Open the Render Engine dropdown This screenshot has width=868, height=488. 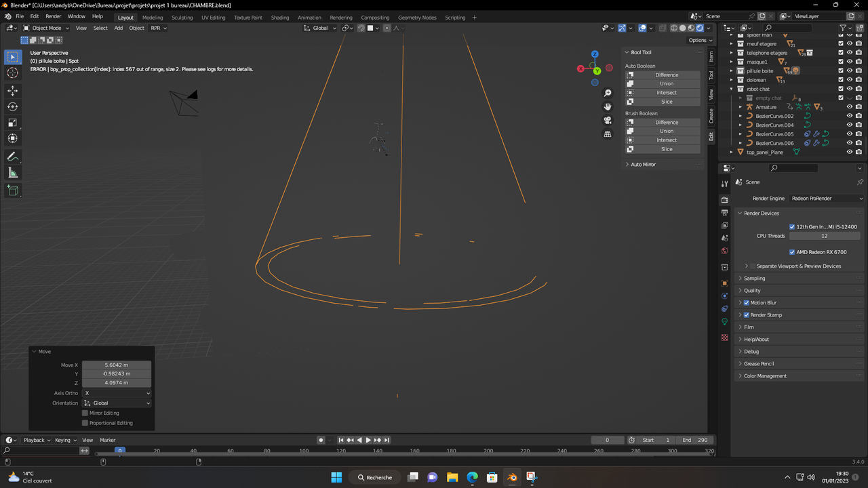[x=827, y=198]
